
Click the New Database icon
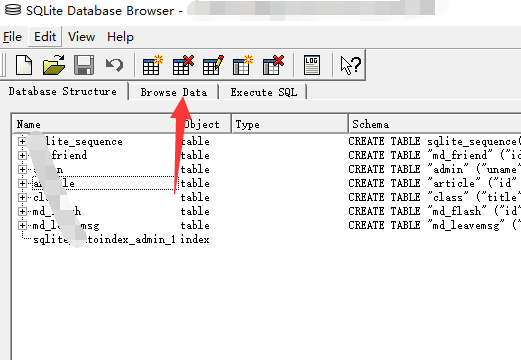[x=24, y=65]
